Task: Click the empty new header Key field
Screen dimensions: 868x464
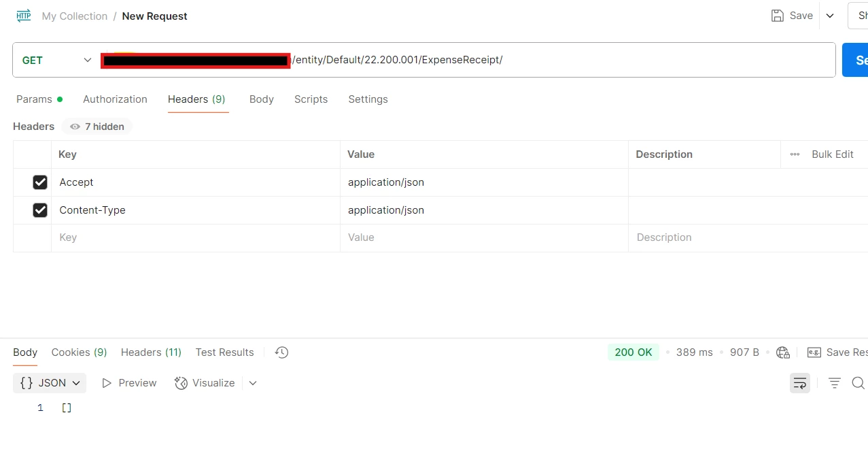Action: (x=196, y=238)
